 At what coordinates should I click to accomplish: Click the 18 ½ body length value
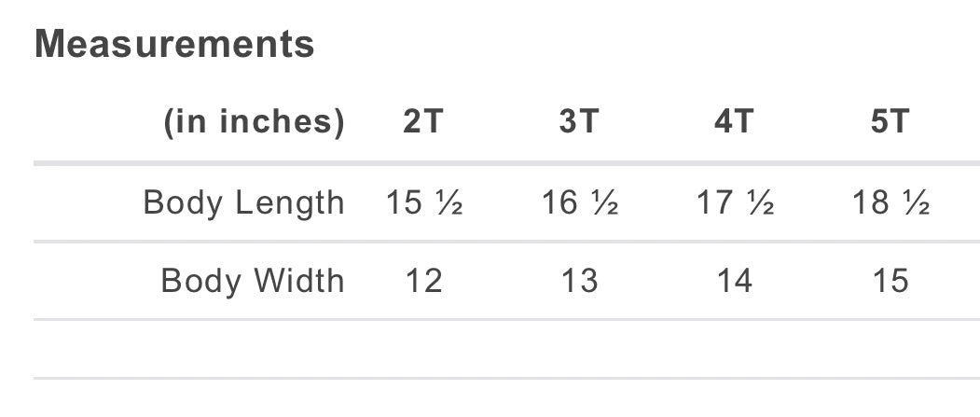tap(891, 202)
